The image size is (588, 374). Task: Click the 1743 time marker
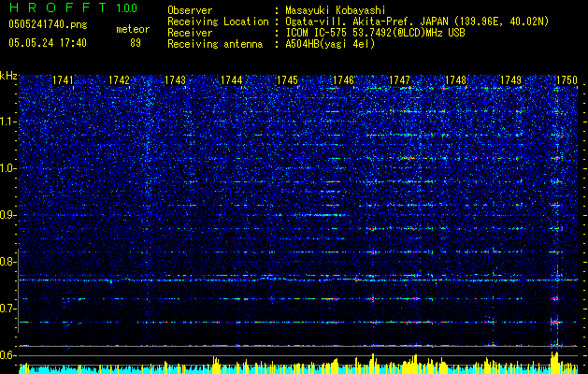click(x=175, y=80)
